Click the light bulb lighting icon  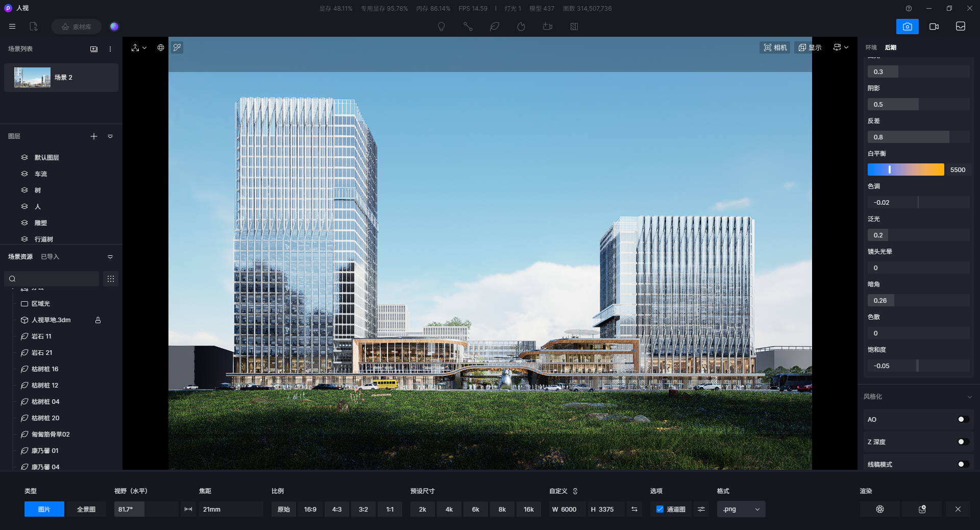pyautogui.click(x=441, y=27)
